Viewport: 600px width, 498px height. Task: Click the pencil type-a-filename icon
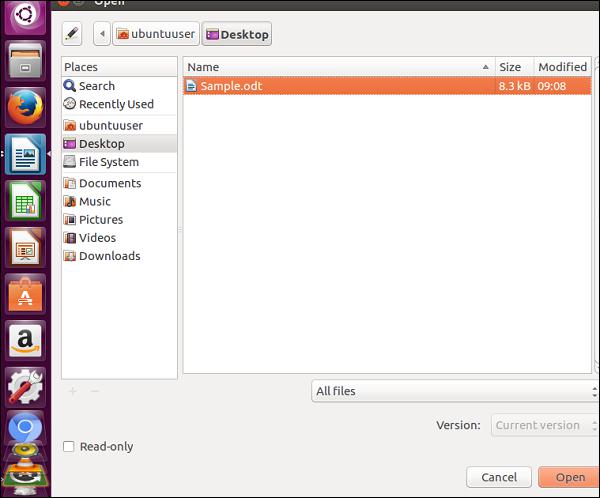(71, 34)
